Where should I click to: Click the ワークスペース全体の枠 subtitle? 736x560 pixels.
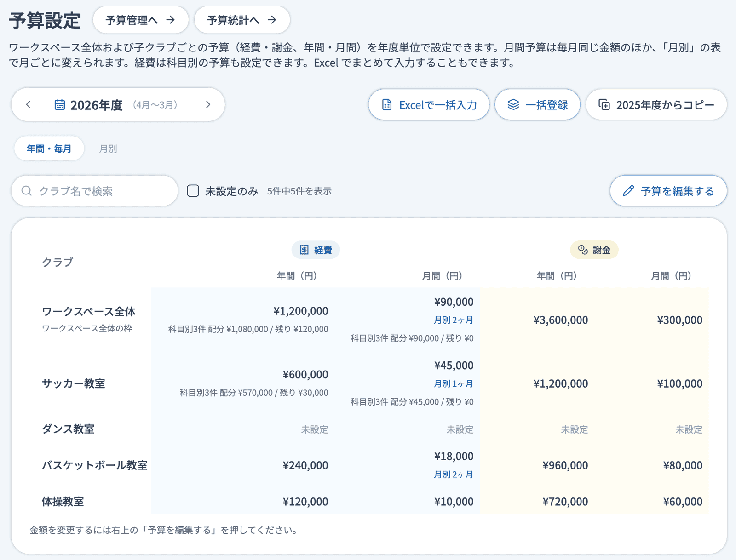87,328
